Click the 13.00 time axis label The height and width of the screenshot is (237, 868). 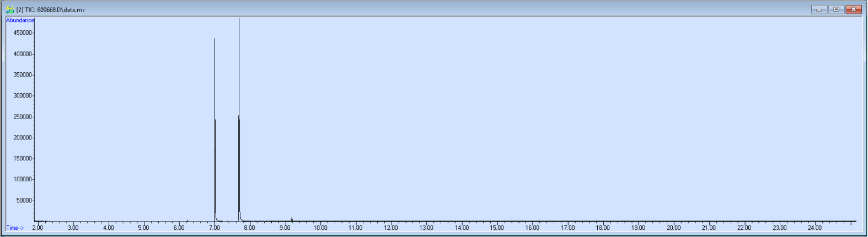(x=426, y=228)
